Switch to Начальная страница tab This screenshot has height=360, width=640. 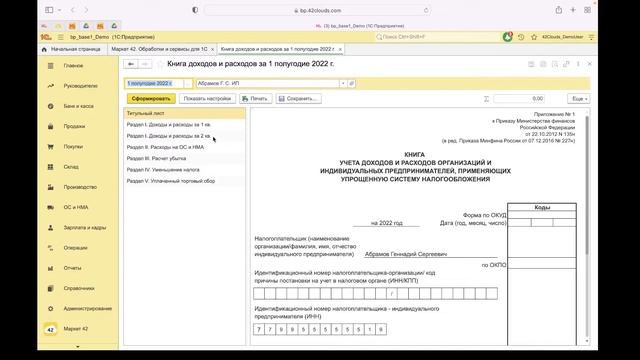pyautogui.click(x=72, y=49)
